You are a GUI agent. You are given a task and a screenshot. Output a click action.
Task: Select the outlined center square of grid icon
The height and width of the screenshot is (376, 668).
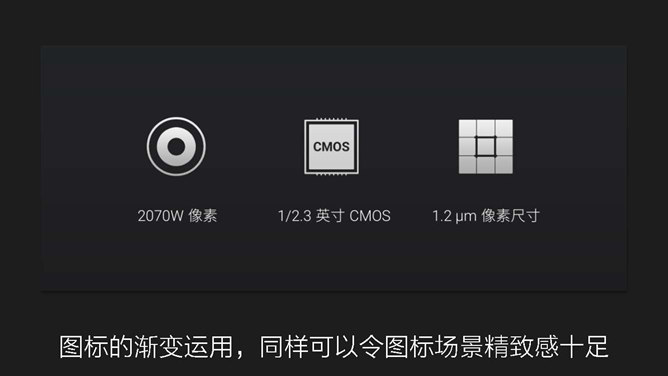coord(486,146)
